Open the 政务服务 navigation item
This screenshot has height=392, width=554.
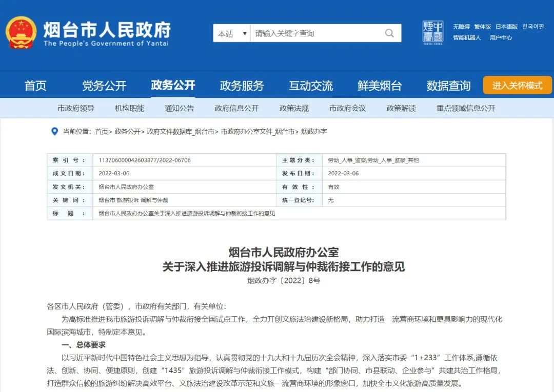coord(242,86)
